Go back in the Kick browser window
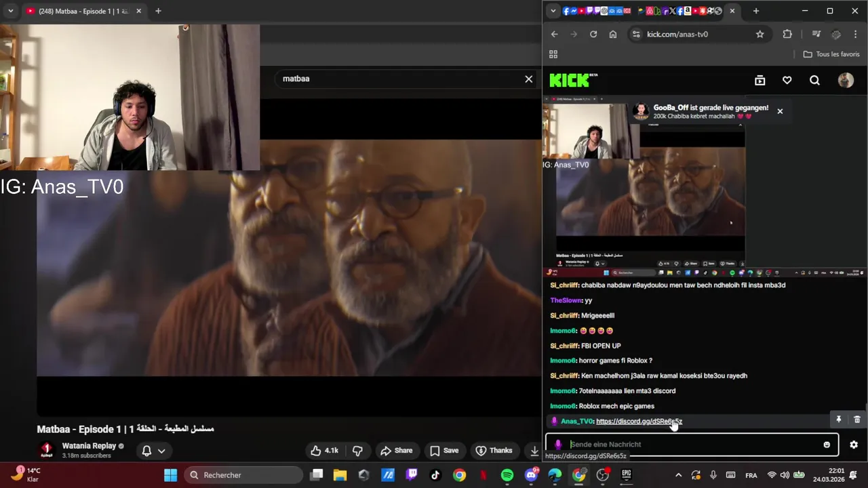Viewport: 868px width, 488px height. 554,34
